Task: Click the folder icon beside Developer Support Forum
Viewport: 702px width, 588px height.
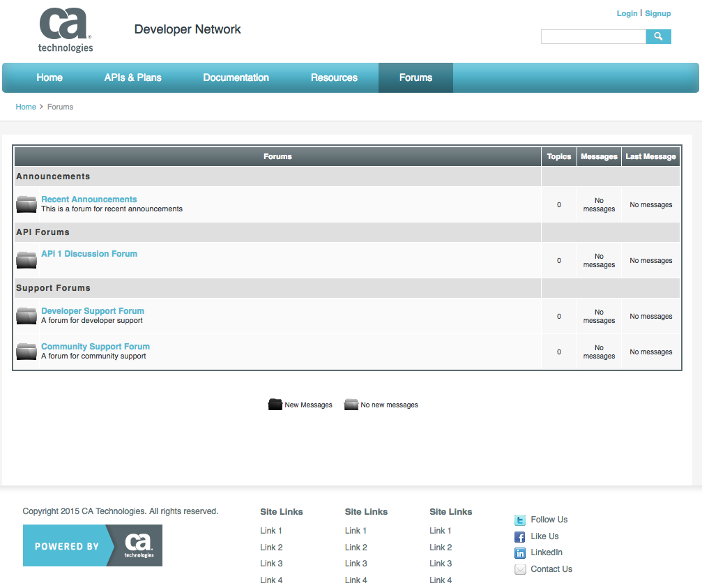Action: 26,315
